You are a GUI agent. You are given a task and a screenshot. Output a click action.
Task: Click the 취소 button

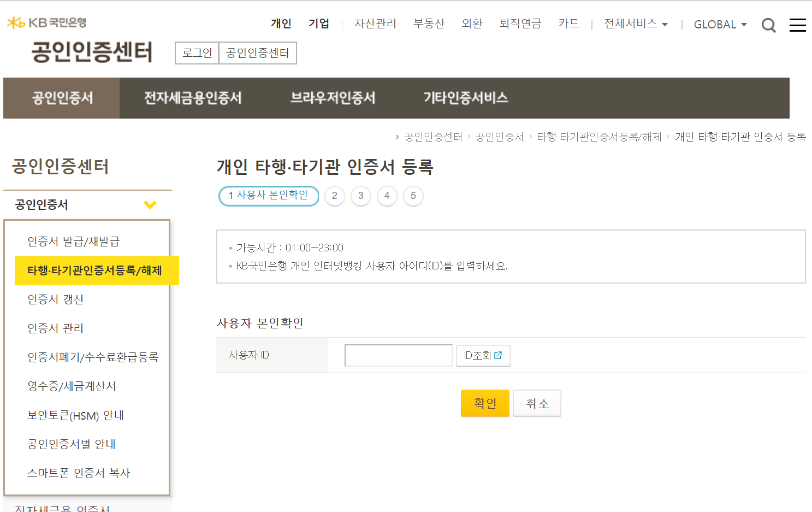click(x=537, y=403)
